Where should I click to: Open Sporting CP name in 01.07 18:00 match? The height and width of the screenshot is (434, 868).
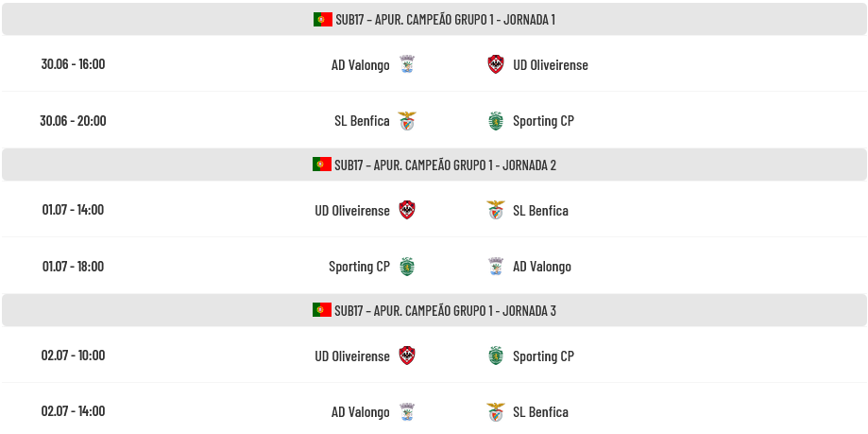[359, 266]
